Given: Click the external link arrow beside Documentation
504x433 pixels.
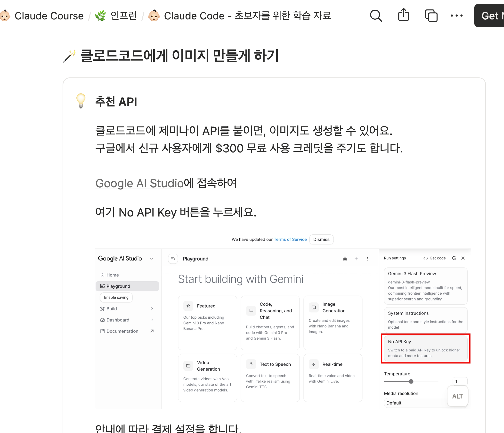Looking at the screenshot, I should pyautogui.click(x=152, y=331).
